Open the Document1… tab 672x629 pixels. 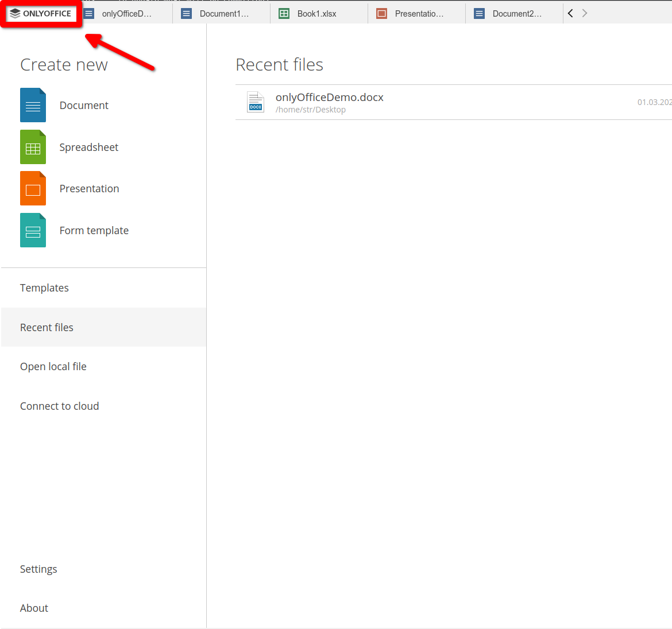pos(222,14)
